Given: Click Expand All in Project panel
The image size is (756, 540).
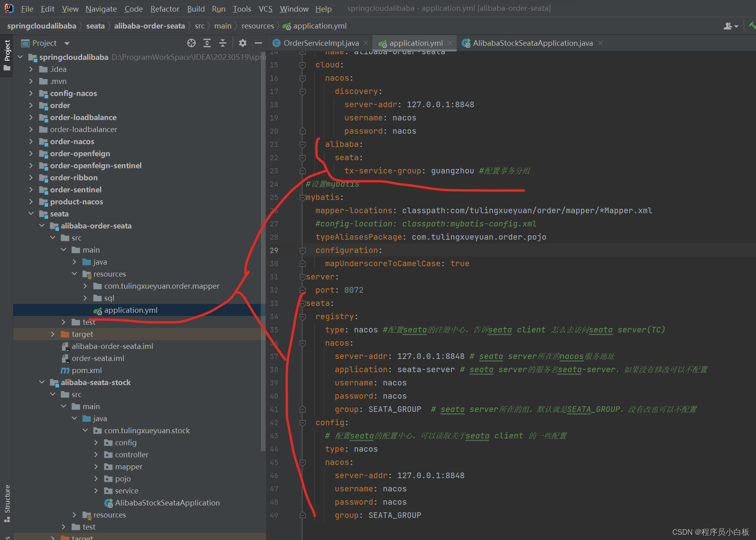Looking at the screenshot, I should click(207, 43).
